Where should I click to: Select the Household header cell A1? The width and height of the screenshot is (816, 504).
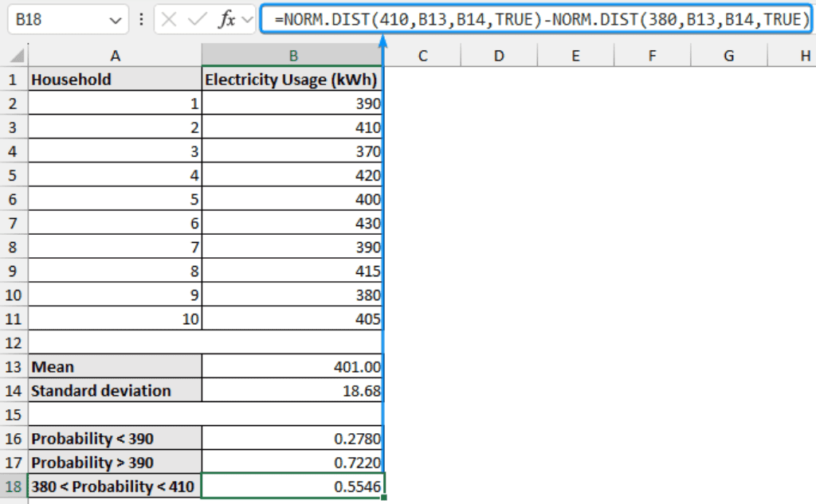tap(116, 79)
